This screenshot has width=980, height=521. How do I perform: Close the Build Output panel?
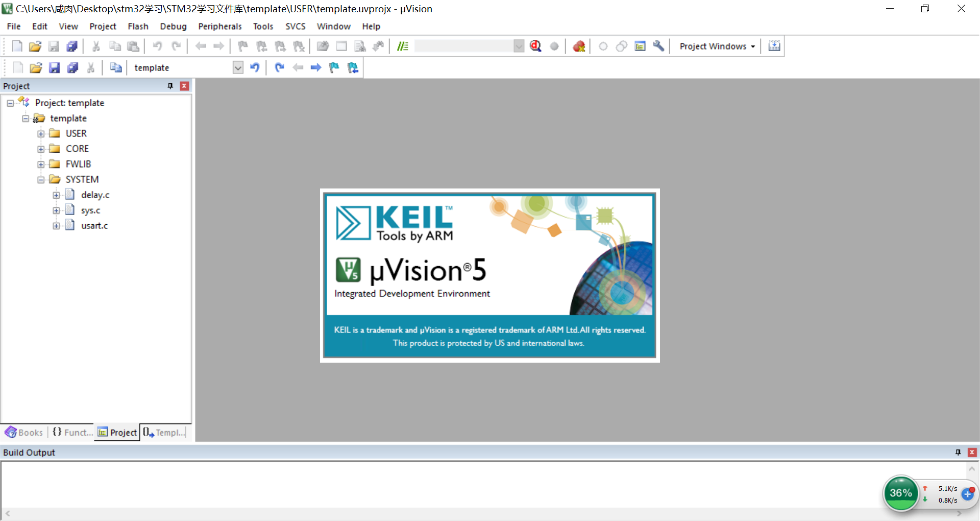(x=972, y=453)
